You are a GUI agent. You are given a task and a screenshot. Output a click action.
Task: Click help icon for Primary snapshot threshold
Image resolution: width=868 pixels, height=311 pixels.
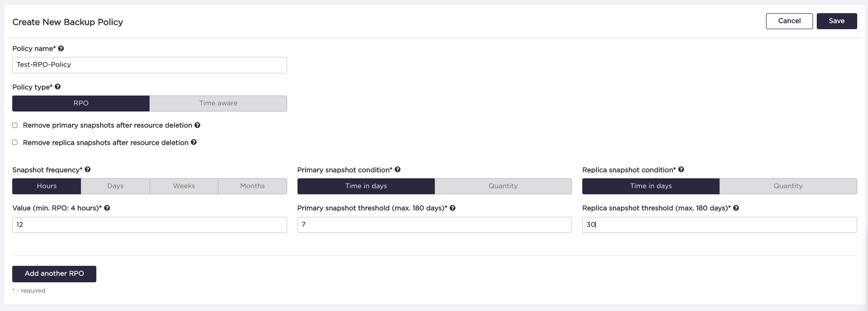pos(453,208)
